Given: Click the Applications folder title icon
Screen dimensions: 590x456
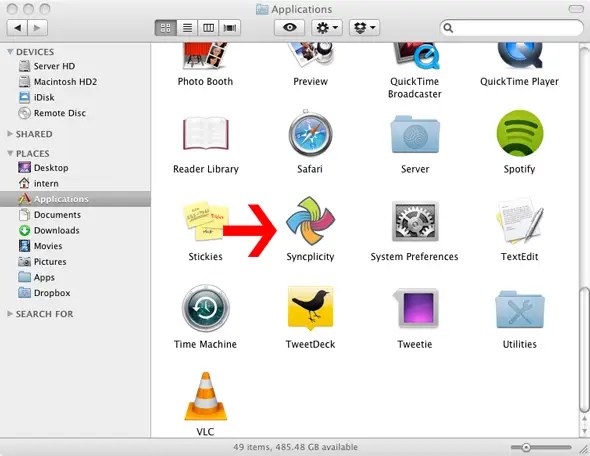Looking at the screenshot, I should 262,9.
